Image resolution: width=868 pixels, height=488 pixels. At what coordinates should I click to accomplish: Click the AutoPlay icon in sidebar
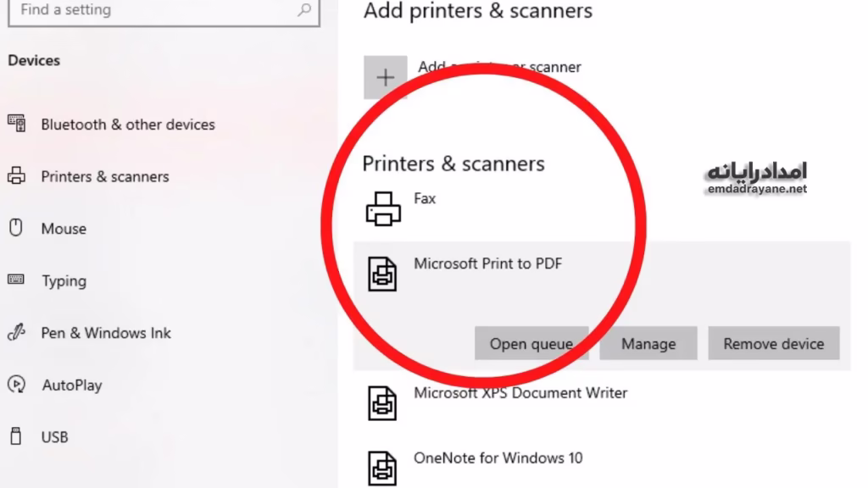pos(15,385)
